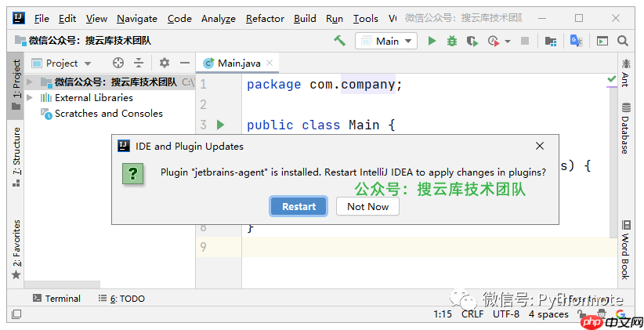Open the Tools menu
This screenshot has height=330, width=644.
[x=366, y=19]
